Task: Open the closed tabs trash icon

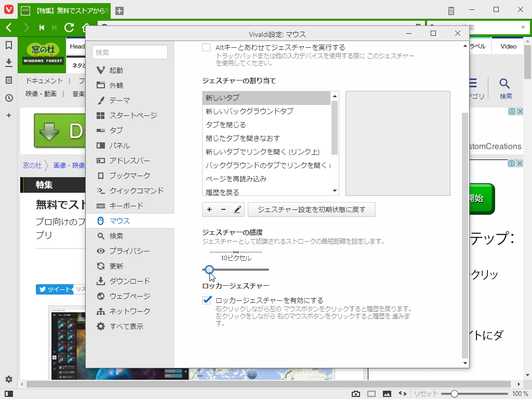Action: point(451,11)
